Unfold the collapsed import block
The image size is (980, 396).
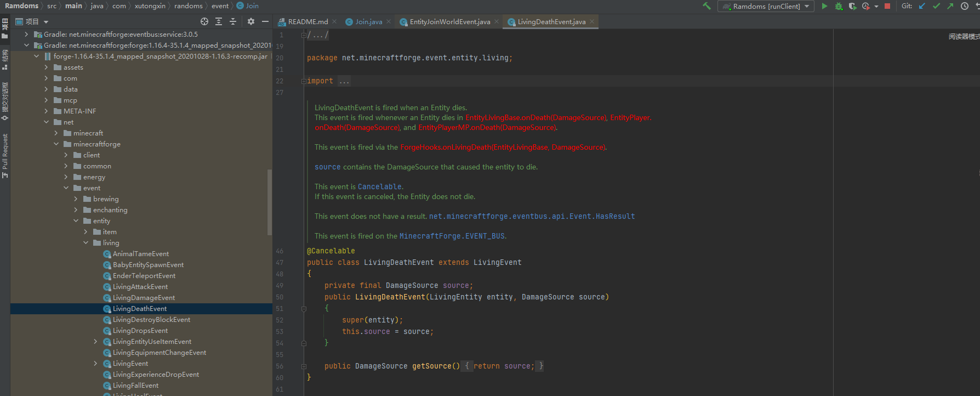click(x=304, y=81)
